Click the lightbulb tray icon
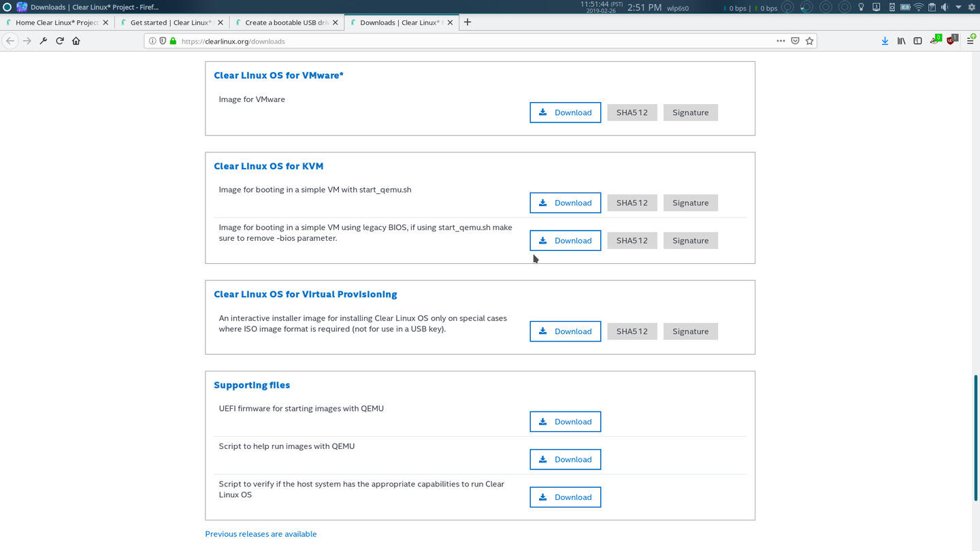 pos(861,7)
